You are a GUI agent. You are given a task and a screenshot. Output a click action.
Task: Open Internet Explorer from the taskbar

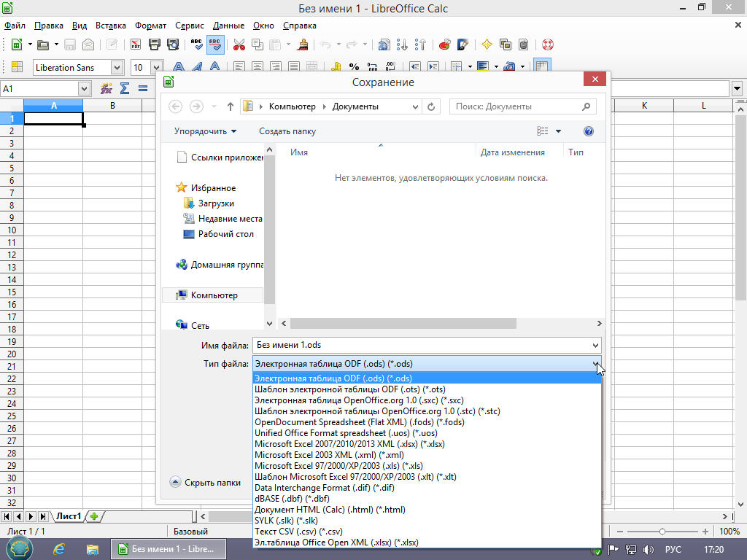pos(58,549)
